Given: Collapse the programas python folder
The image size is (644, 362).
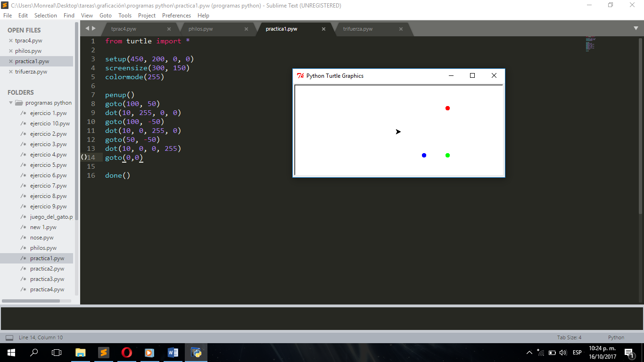Looking at the screenshot, I should (x=11, y=103).
